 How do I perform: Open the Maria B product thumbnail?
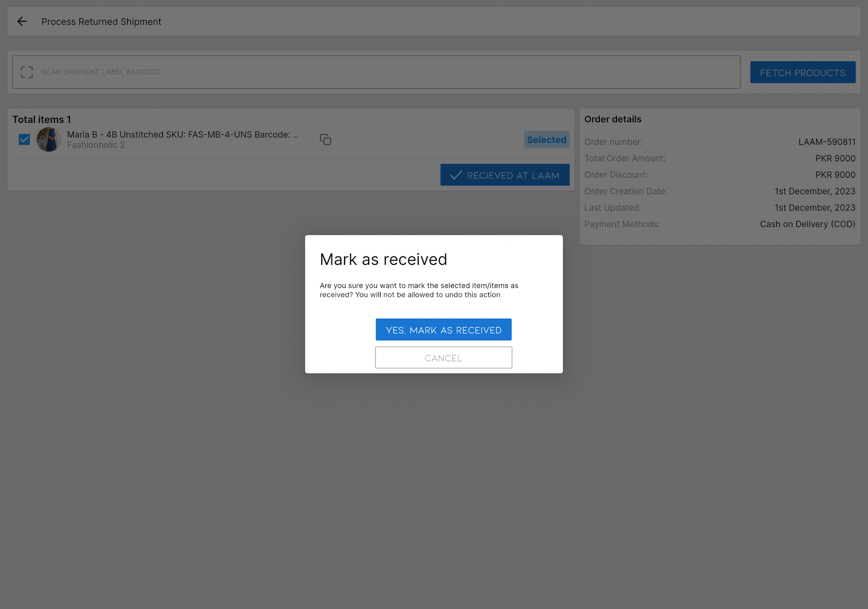point(48,140)
